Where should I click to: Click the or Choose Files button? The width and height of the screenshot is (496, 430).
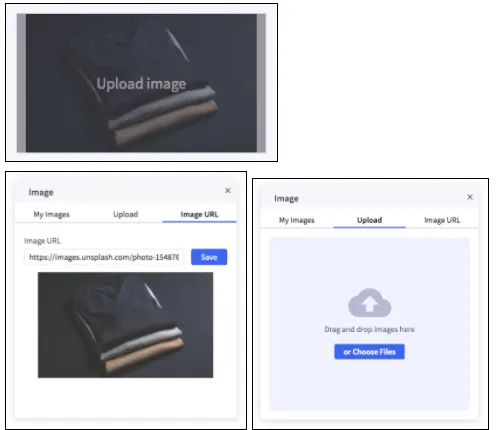(369, 352)
